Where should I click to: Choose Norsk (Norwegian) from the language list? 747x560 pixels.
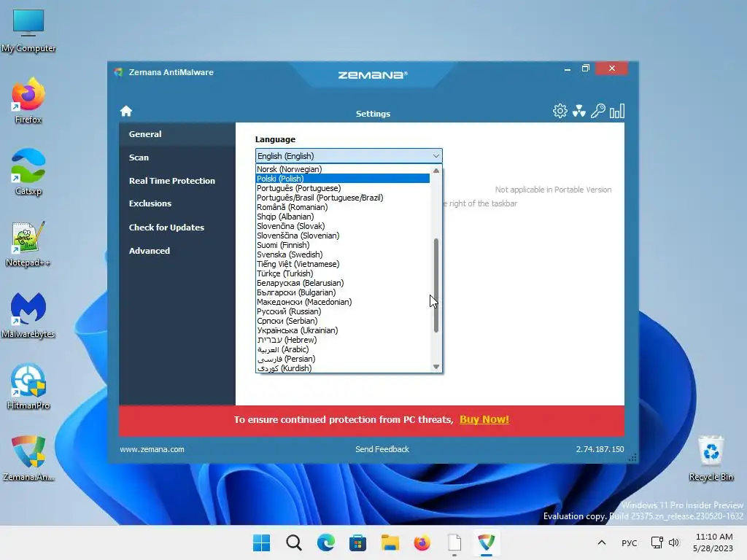(x=343, y=169)
